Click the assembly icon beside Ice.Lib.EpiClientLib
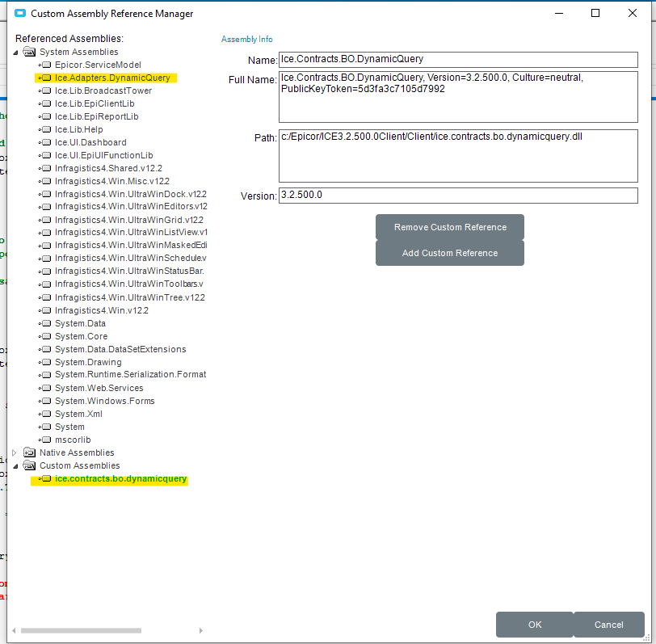Screen dimensions: 656x644 click(45, 103)
